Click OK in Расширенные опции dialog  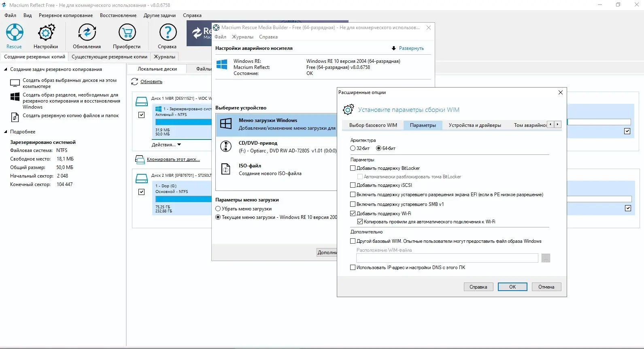(512, 287)
